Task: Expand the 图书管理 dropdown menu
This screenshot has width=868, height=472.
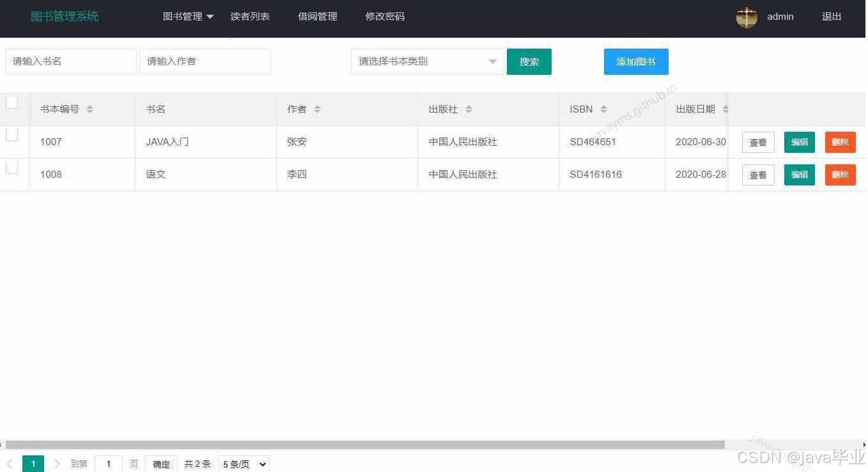Action: tap(188, 17)
